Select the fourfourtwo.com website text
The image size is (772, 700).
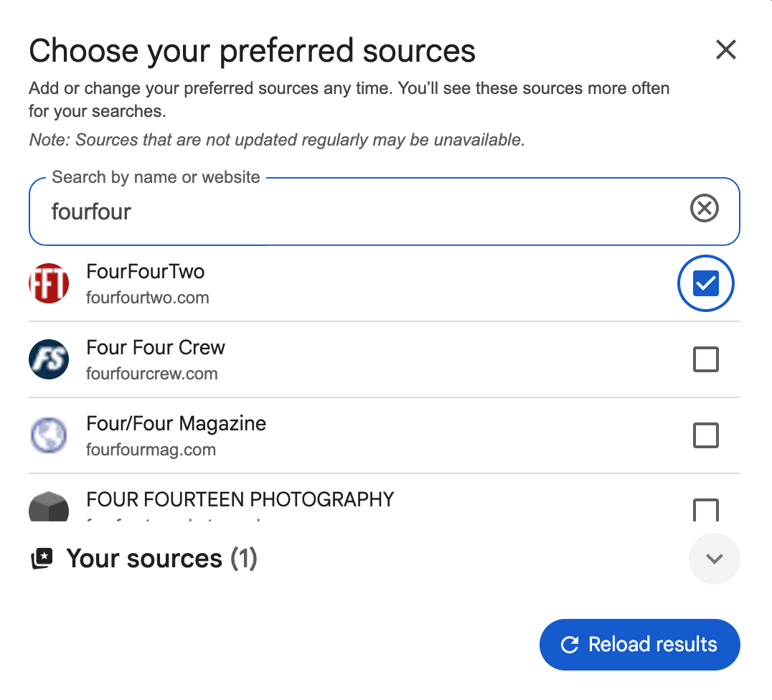click(148, 298)
